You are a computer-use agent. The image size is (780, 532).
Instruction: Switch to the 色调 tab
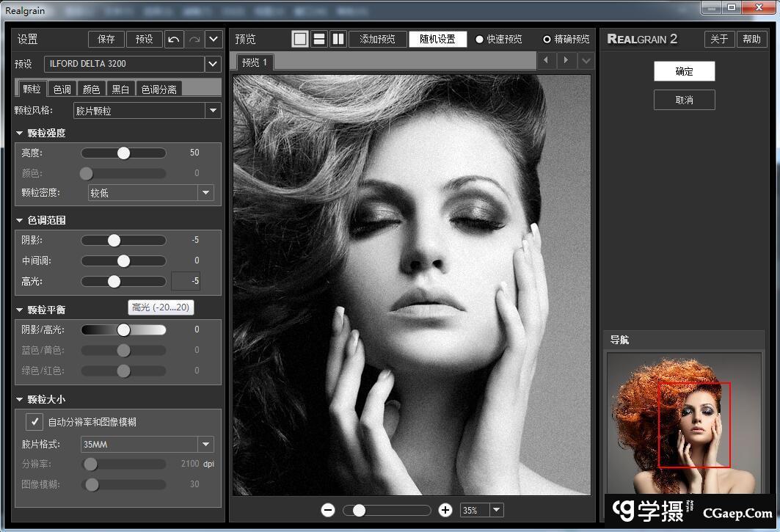62,89
